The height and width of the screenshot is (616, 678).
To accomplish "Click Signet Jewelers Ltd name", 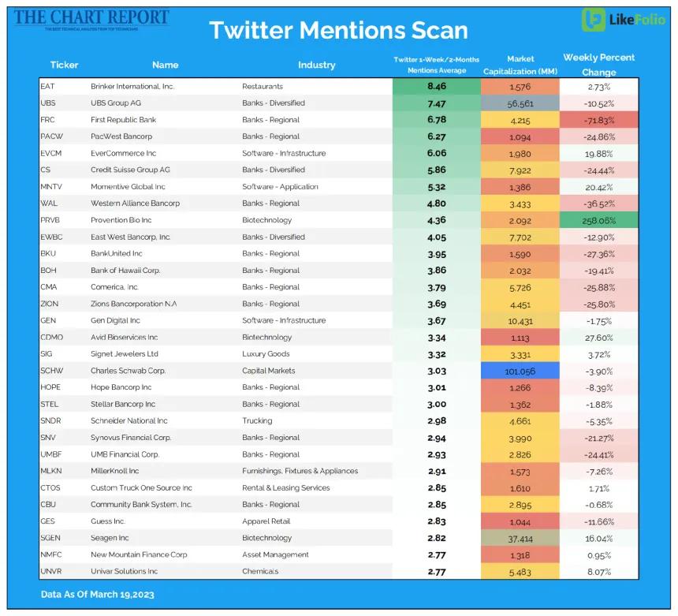I will tap(125, 354).
